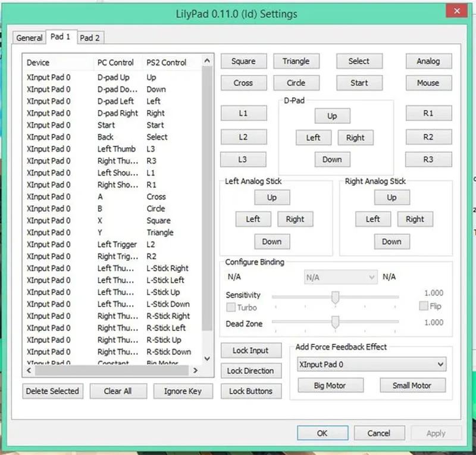Switch to the General tab

pyautogui.click(x=29, y=38)
